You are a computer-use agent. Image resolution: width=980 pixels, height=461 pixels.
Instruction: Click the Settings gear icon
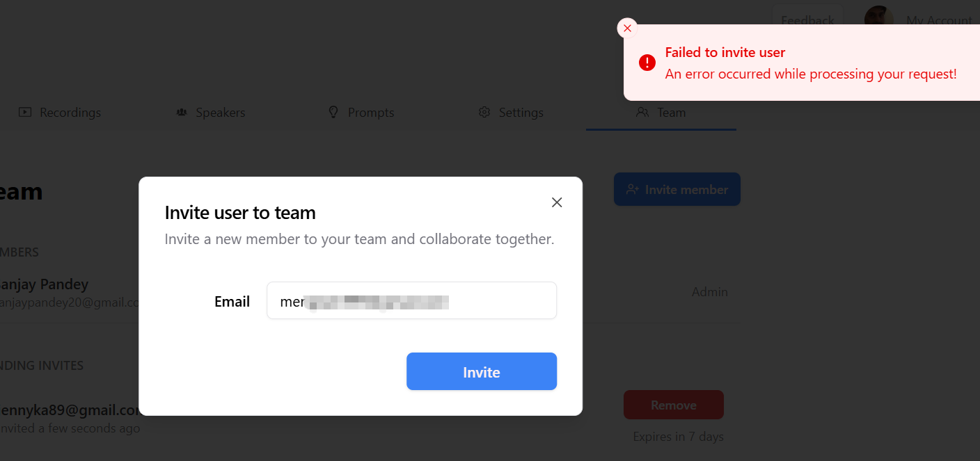point(484,112)
